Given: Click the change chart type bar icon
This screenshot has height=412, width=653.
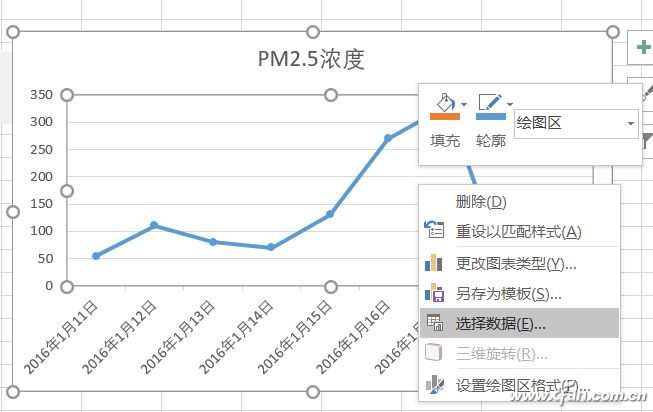Looking at the screenshot, I should tap(434, 263).
